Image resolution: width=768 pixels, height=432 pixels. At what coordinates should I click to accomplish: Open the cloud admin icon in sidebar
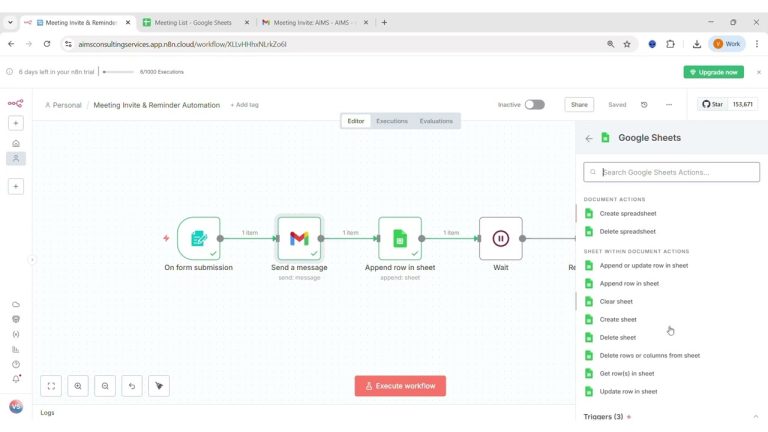click(x=16, y=304)
